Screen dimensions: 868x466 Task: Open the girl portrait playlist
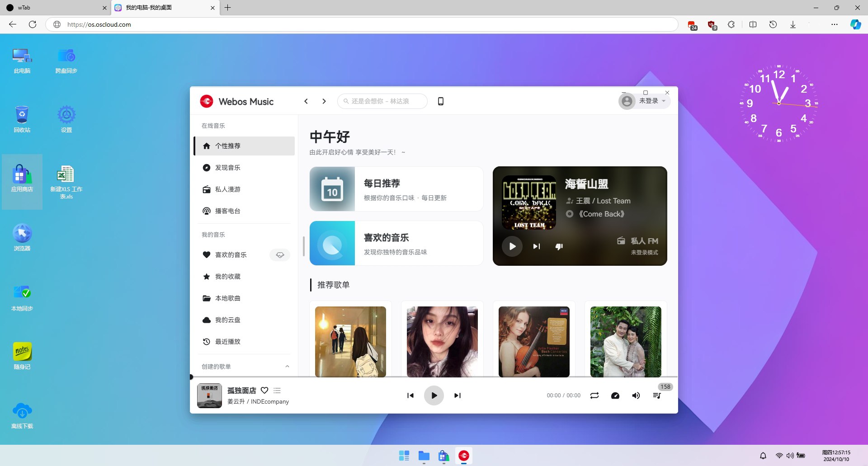coord(442,342)
